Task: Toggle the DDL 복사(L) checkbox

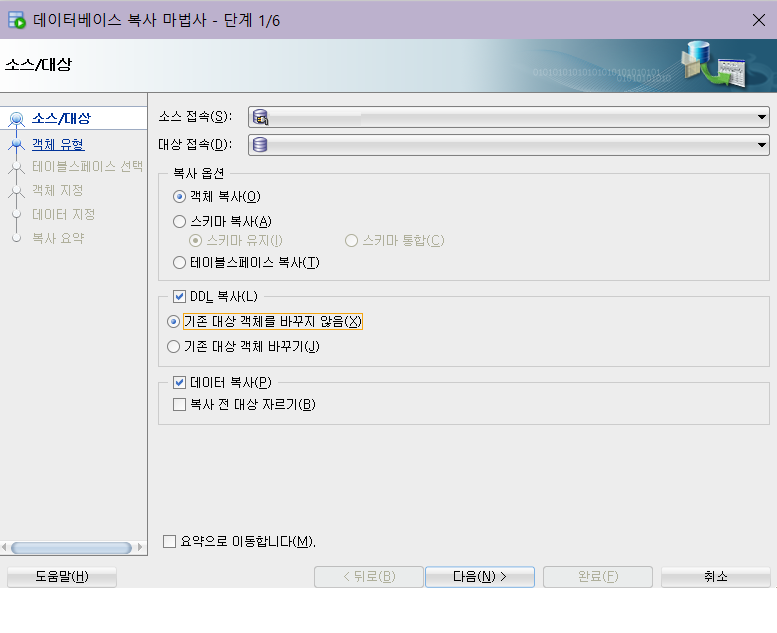Action: (x=179, y=296)
